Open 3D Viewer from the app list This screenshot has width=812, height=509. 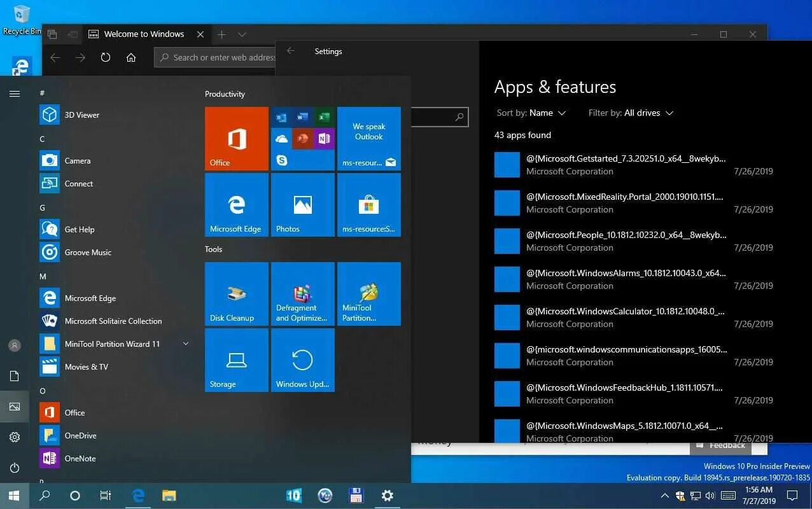coord(115,115)
